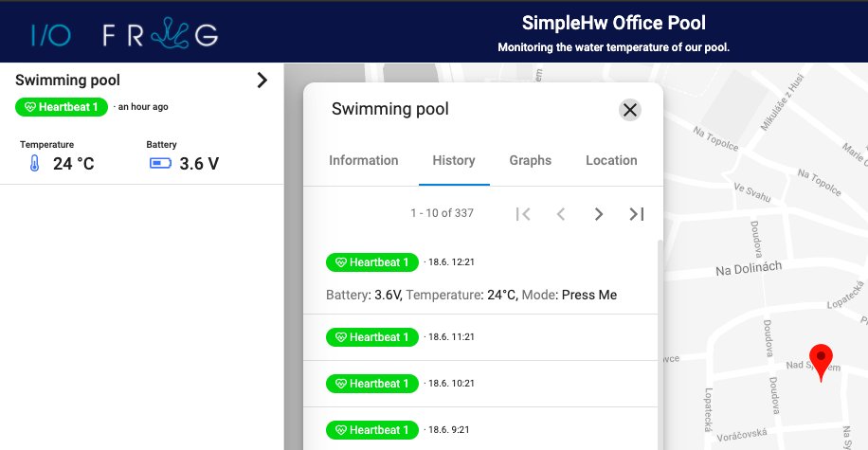Open the Location tab
This screenshot has height=450, width=868.
[x=612, y=160]
